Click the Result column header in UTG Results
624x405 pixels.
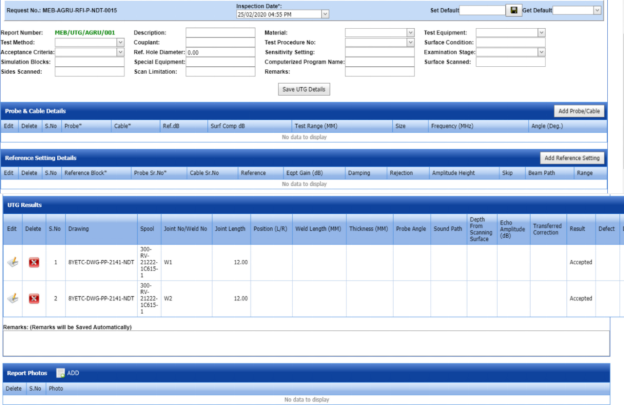tap(577, 229)
